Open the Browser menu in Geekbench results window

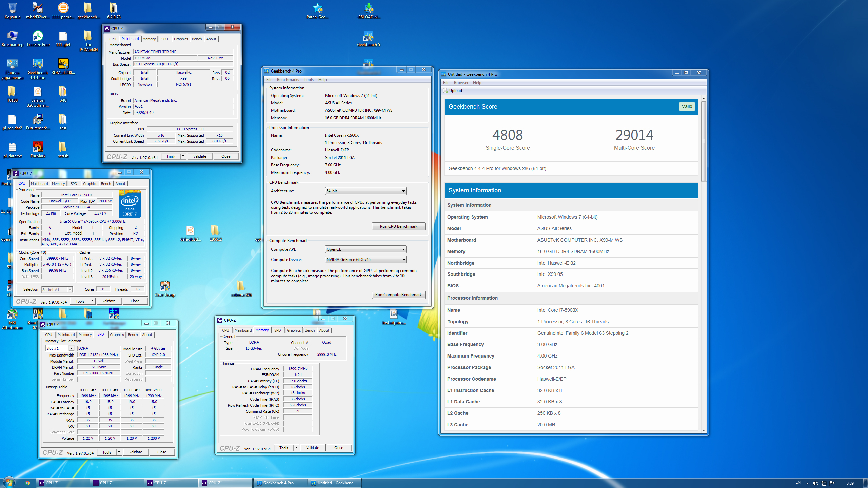[461, 83]
